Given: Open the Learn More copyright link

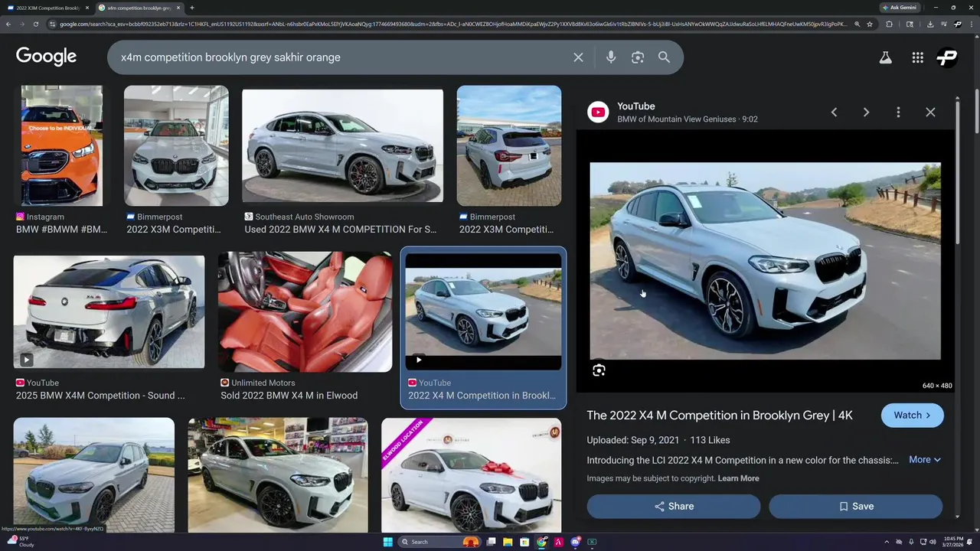Looking at the screenshot, I should click(x=738, y=478).
